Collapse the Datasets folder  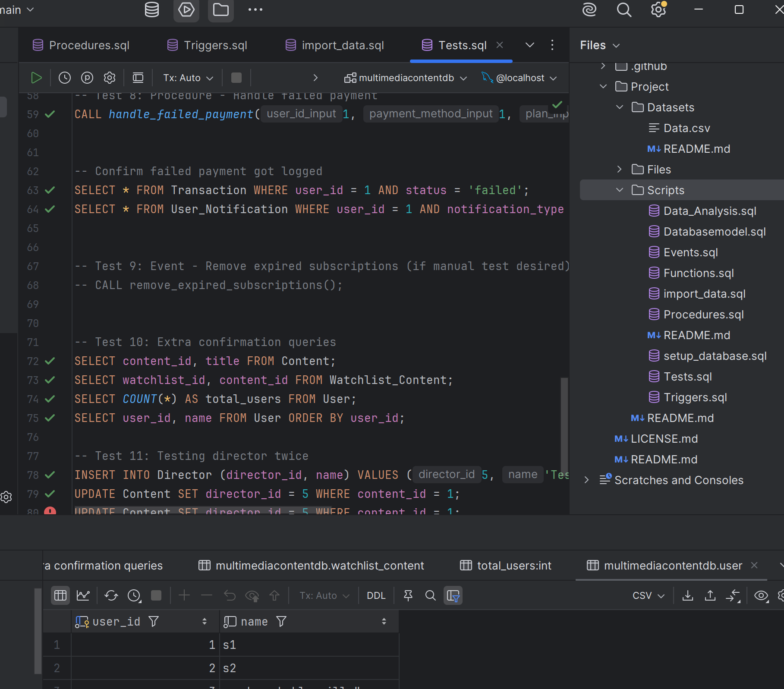620,107
